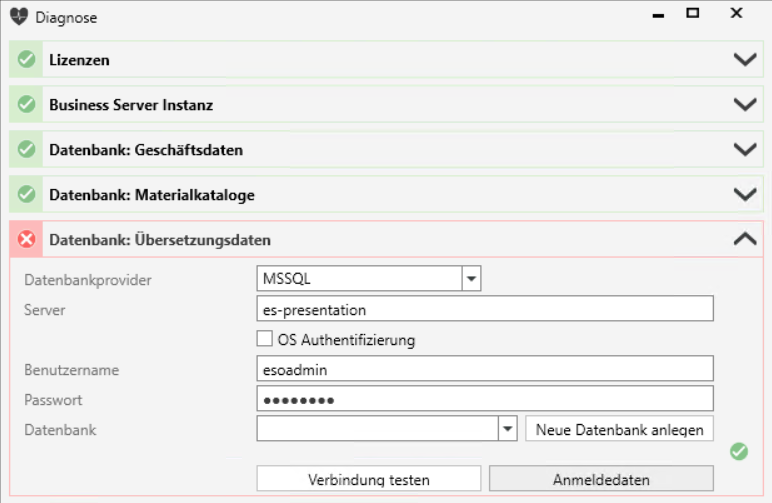Click the Anmeldedaten button
Screen dimensions: 772x503
tap(601, 479)
